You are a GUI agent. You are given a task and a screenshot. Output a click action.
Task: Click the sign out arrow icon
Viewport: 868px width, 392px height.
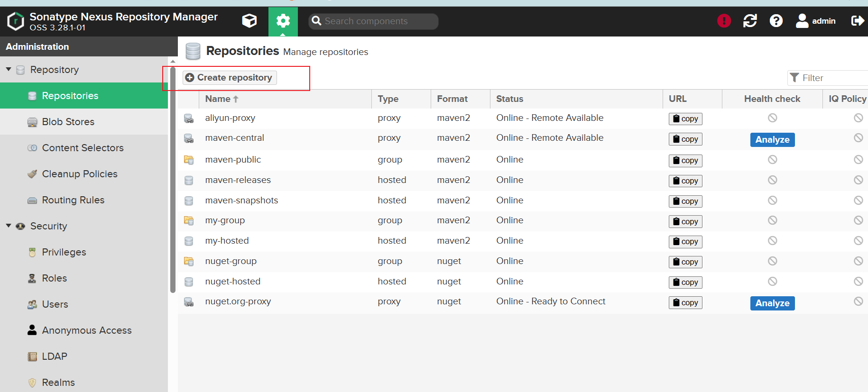pyautogui.click(x=857, y=21)
